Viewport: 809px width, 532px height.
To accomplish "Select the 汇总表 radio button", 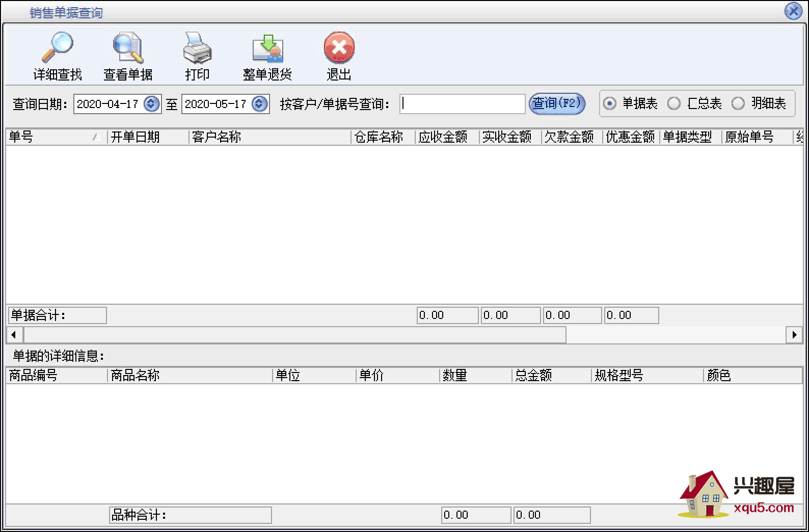I will 673,104.
